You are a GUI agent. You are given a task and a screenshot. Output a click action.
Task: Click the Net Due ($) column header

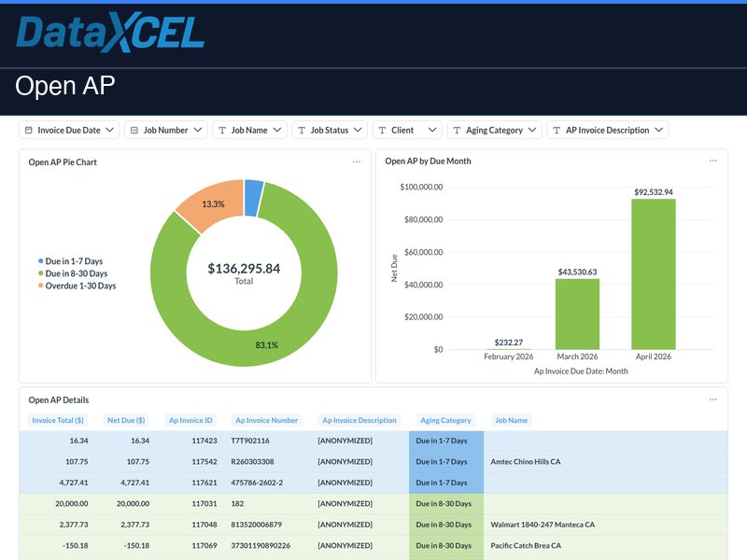point(128,420)
